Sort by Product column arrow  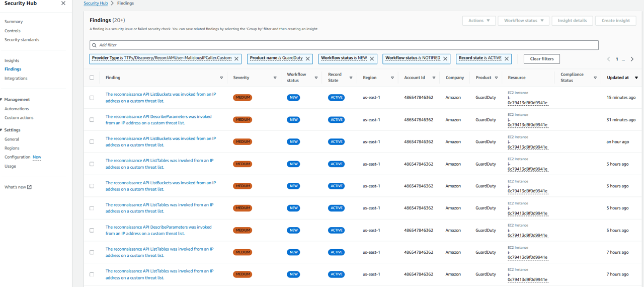coord(496,78)
